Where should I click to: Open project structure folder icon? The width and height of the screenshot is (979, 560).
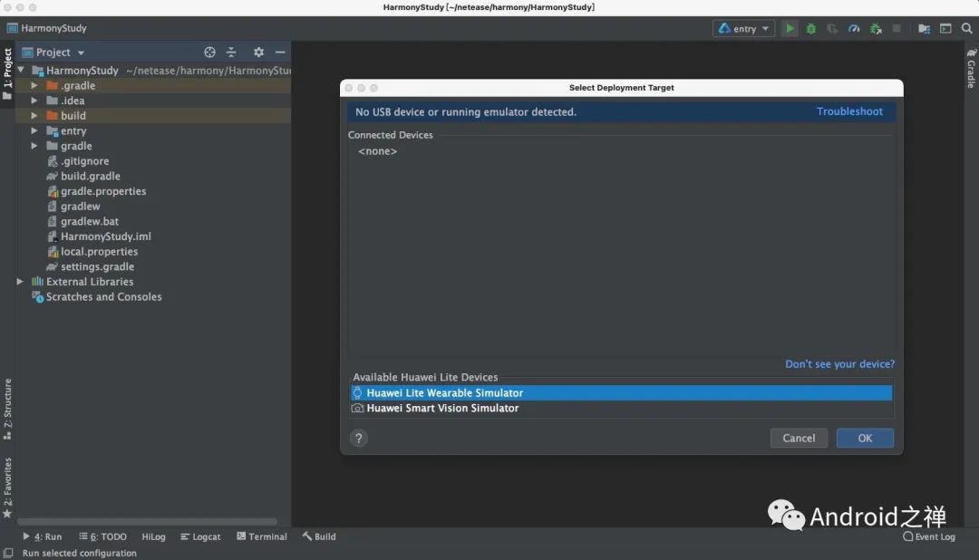pyautogui.click(x=924, y=28)
